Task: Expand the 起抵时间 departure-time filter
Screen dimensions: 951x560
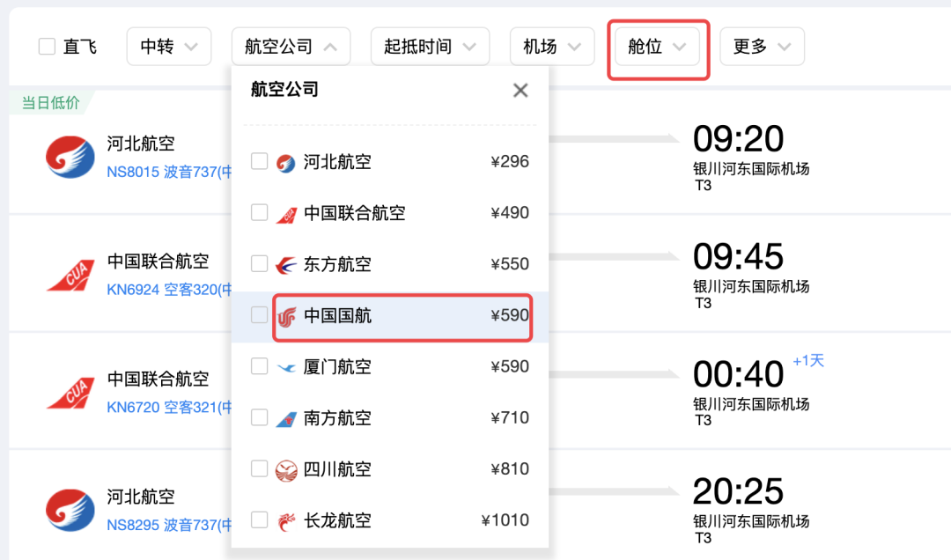Action: tap(430, 46)
